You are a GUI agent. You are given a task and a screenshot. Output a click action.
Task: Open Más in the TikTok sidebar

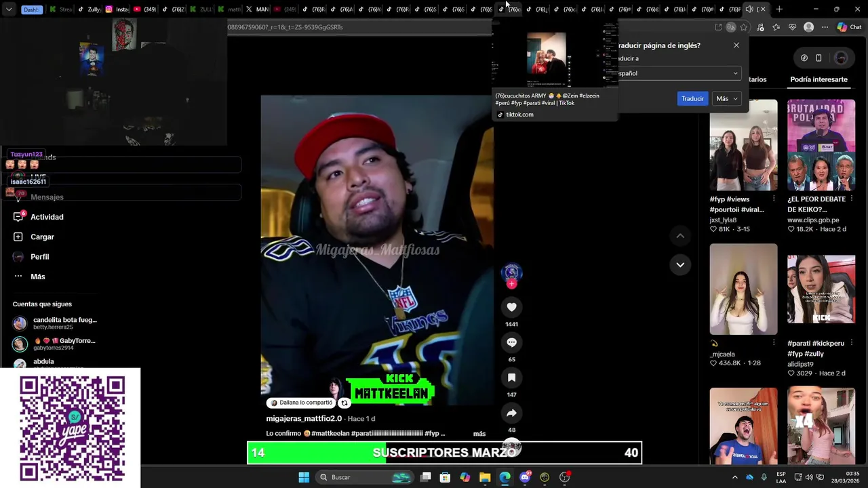[x=30, y=277]
